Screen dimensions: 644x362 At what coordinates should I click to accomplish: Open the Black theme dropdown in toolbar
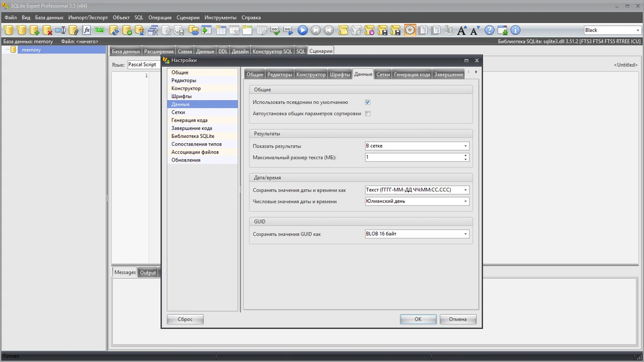[612, 30]
